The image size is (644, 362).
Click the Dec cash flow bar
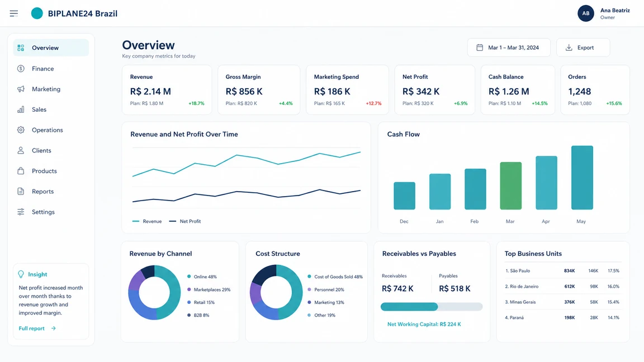(x=404, y=196)
